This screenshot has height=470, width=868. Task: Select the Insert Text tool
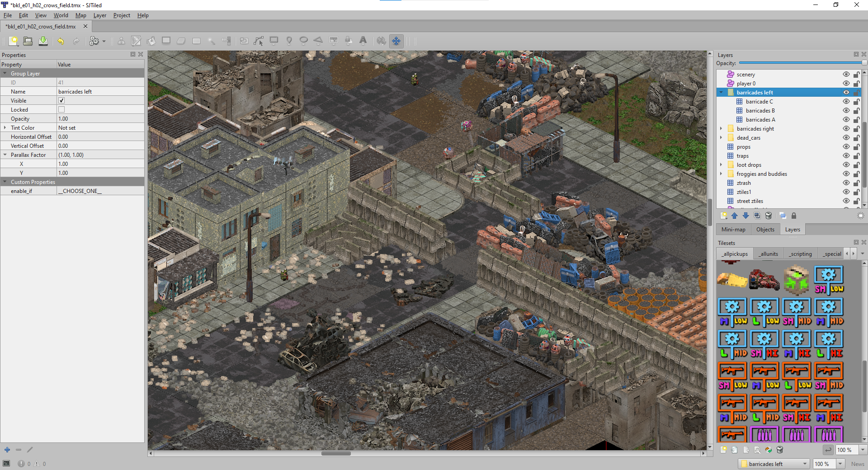[x=363, y=41]
